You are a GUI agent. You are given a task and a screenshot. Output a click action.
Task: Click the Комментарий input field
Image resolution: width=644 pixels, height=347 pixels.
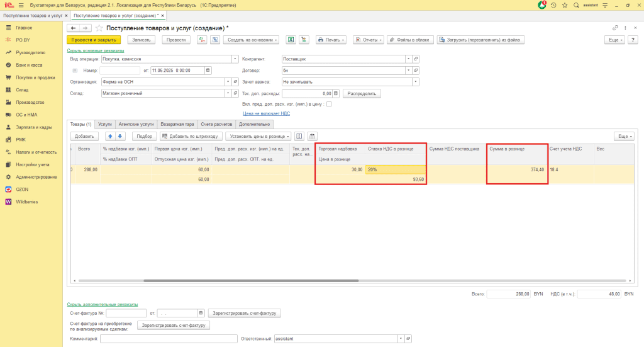pos(169,339)
